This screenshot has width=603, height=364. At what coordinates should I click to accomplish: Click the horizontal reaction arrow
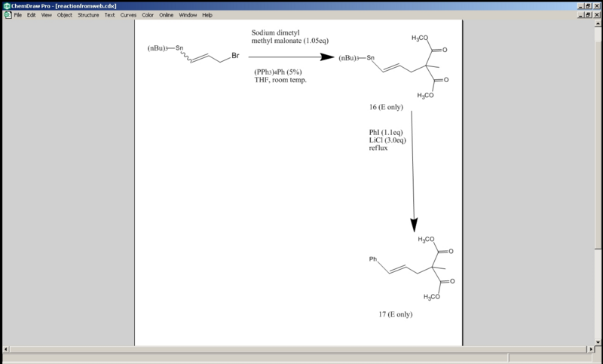coord(291,57)
